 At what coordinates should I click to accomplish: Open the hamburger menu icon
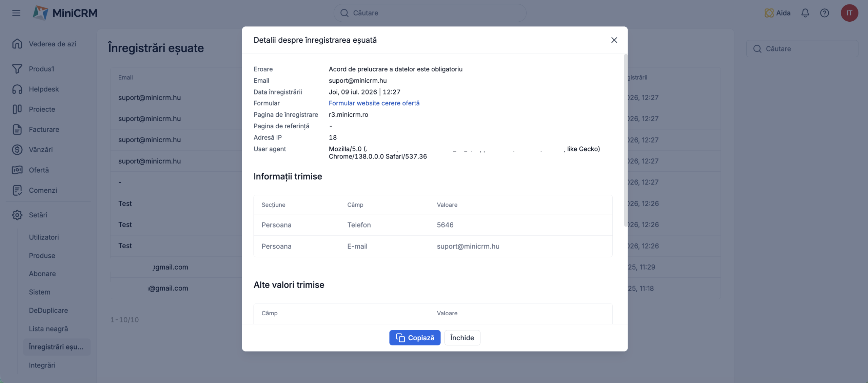pos(16,13)
